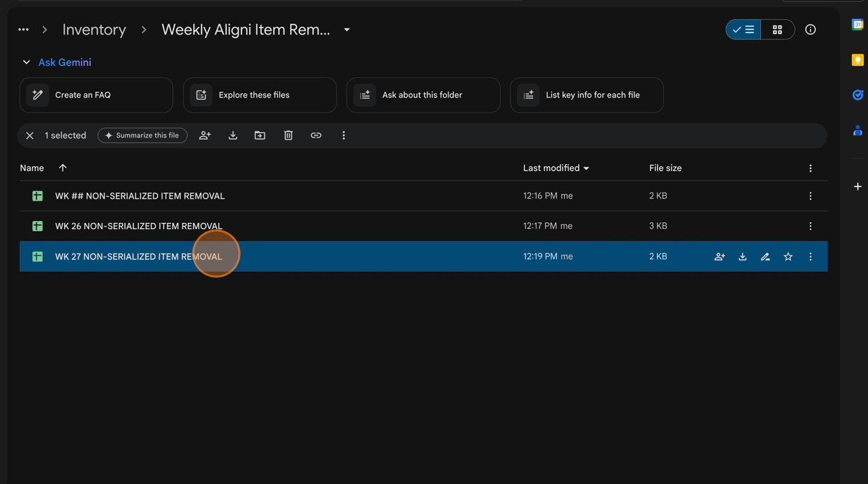This screenshot has width=868, height=484.
Task: Open the Weekly Aligni folder dropdown
Action: 347,30
